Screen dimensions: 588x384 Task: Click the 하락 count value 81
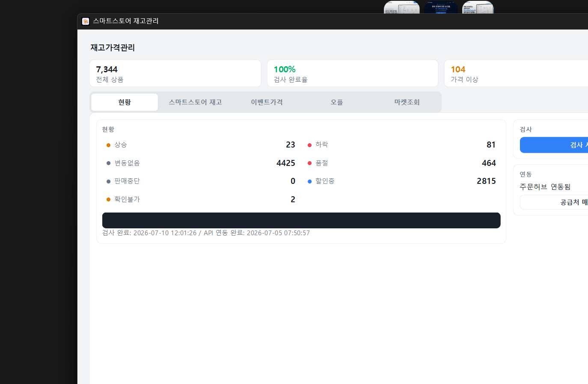491,145
